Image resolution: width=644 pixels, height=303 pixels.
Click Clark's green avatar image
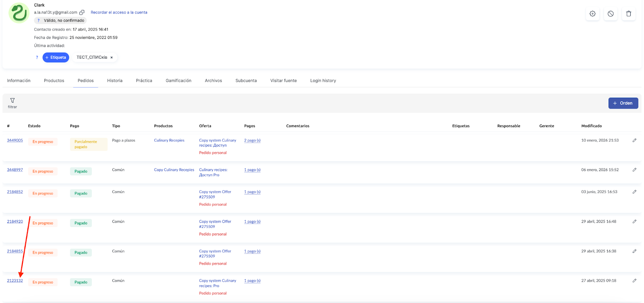click(x=19, y=13)
